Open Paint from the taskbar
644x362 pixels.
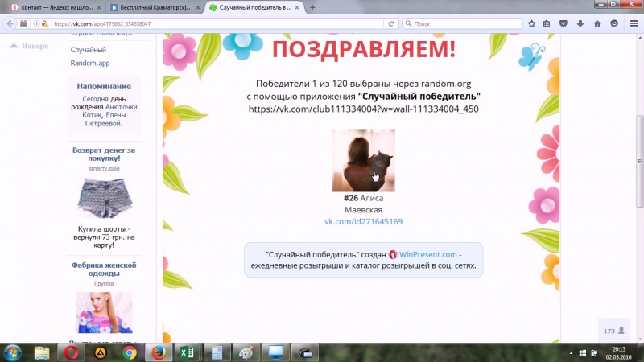pos(246,352)
